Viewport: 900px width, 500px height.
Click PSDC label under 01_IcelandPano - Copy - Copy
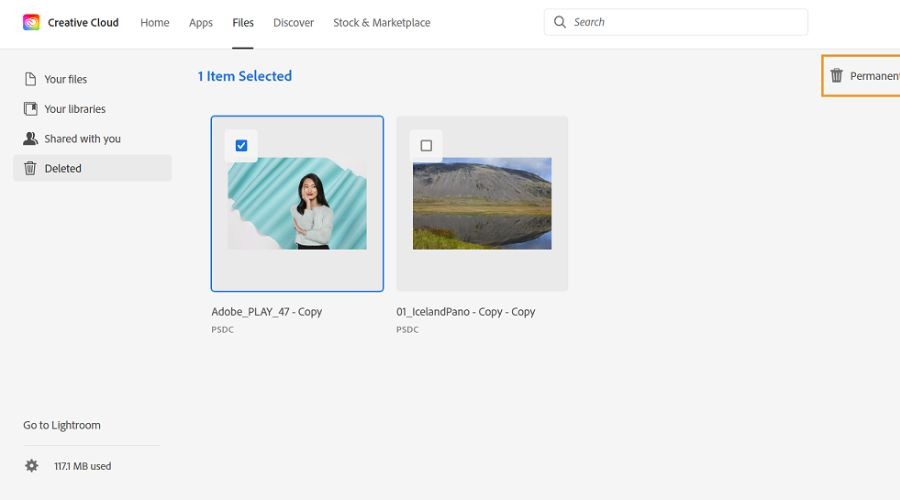[x=408, y=330]
